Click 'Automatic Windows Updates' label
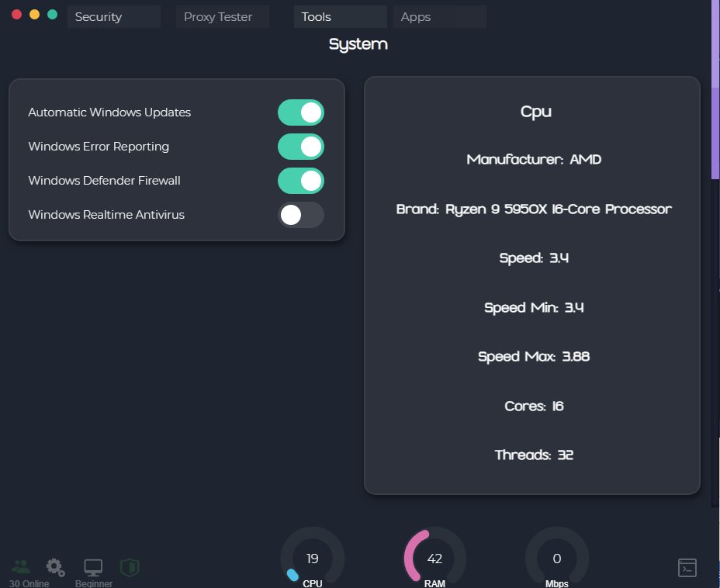 coord(109,112)
